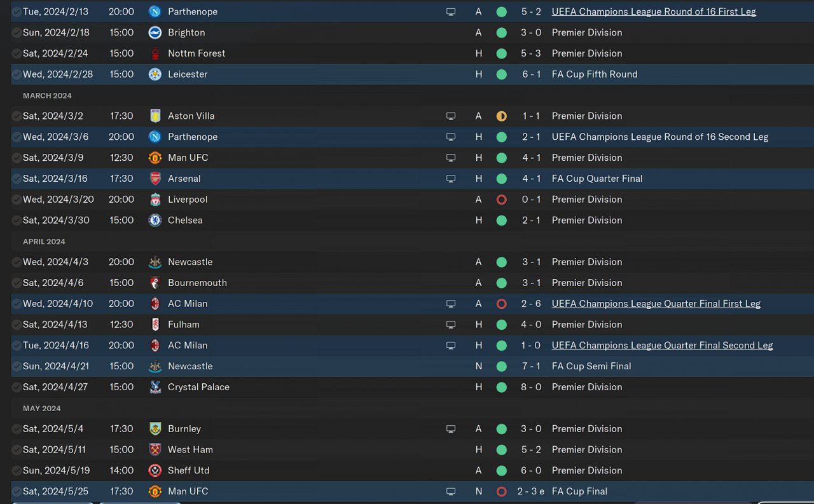Click red loss indicator for Liverpool match
Viewport: 814px width, 504px height.
point(501,200)
